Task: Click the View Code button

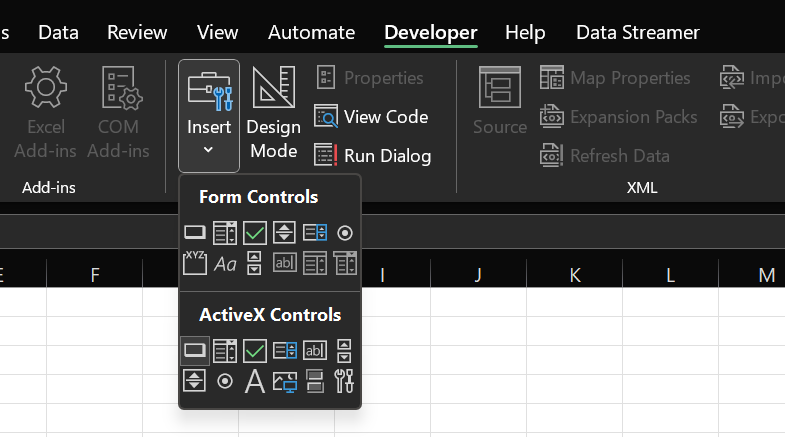Action: click(x=372, y=117)
